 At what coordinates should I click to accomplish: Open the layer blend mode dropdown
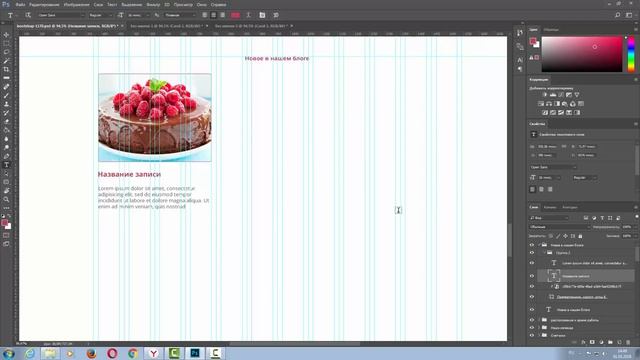(x=560, y=227)
